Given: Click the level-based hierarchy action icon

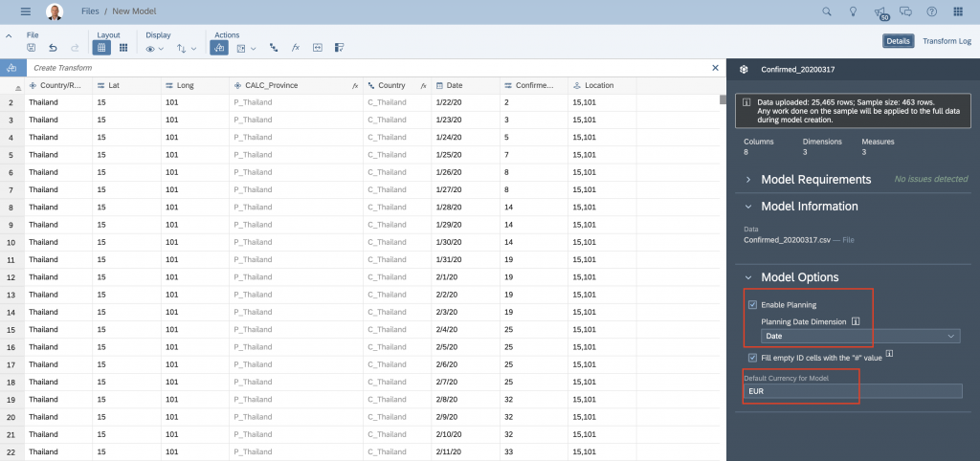Looking at the screenshot, I should point(274,48).
